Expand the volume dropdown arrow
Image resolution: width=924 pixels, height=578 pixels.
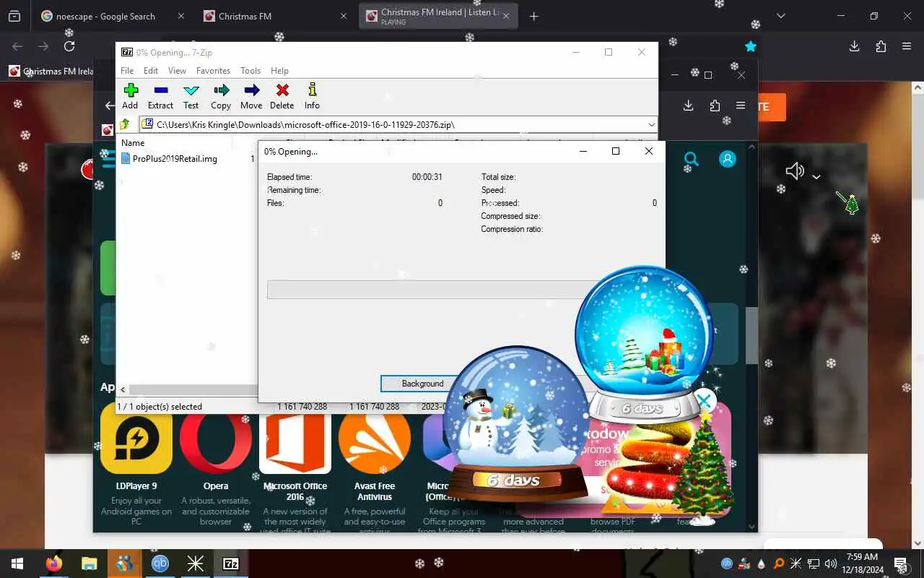point(816,177)
